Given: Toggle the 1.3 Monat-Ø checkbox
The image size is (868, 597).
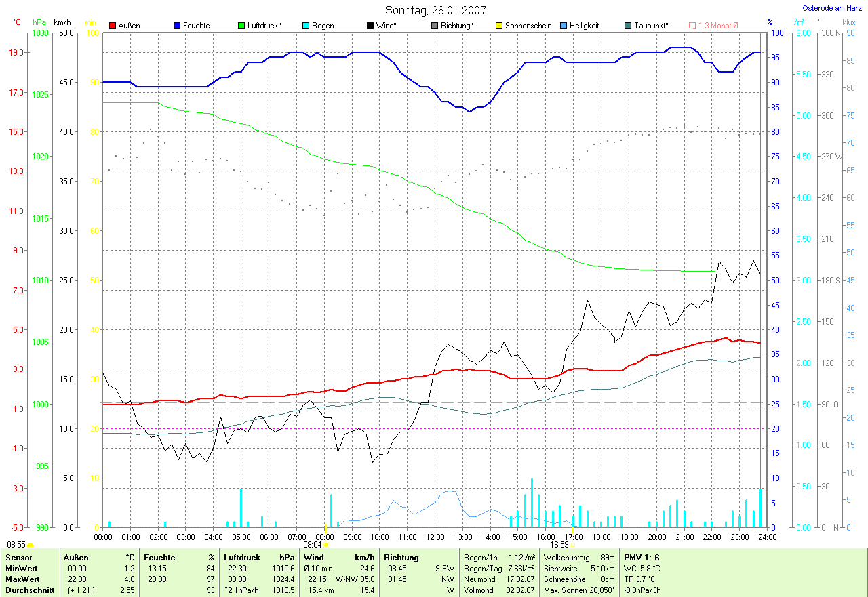Looking at the screenshot, I should (692, 26).
